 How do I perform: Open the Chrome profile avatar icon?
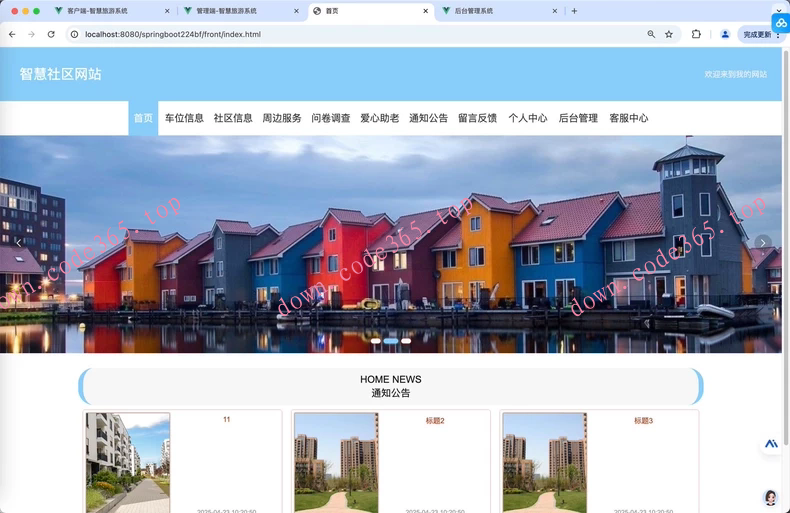point(725,34)
